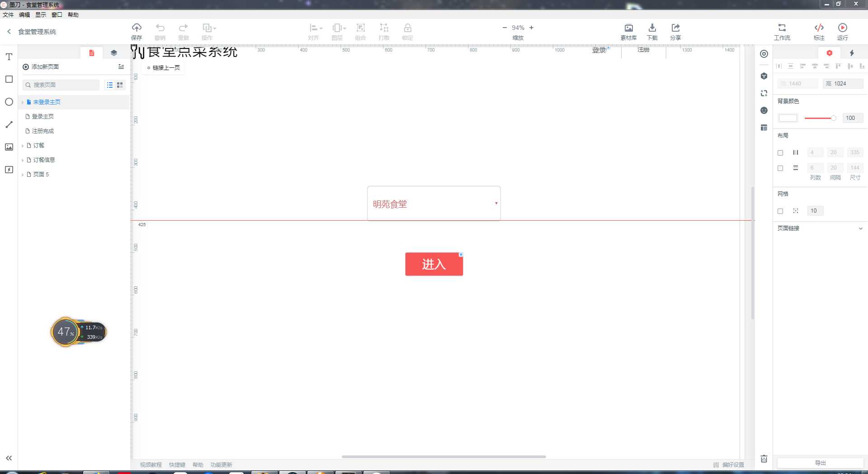The height and width of the screenshot is (474, 868).
Task: Expand the 未登录主页 page tree arrow
Action: [23, 102]
